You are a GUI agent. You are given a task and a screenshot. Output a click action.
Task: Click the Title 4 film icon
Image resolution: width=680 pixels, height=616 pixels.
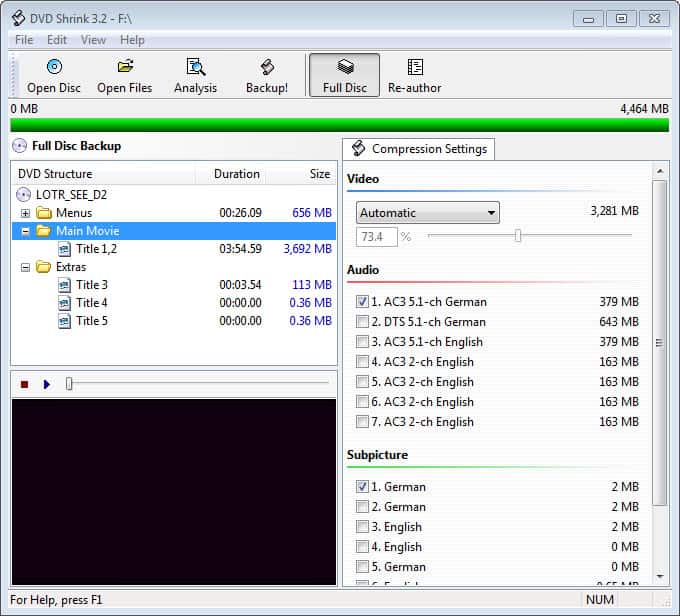pos(64,303)
